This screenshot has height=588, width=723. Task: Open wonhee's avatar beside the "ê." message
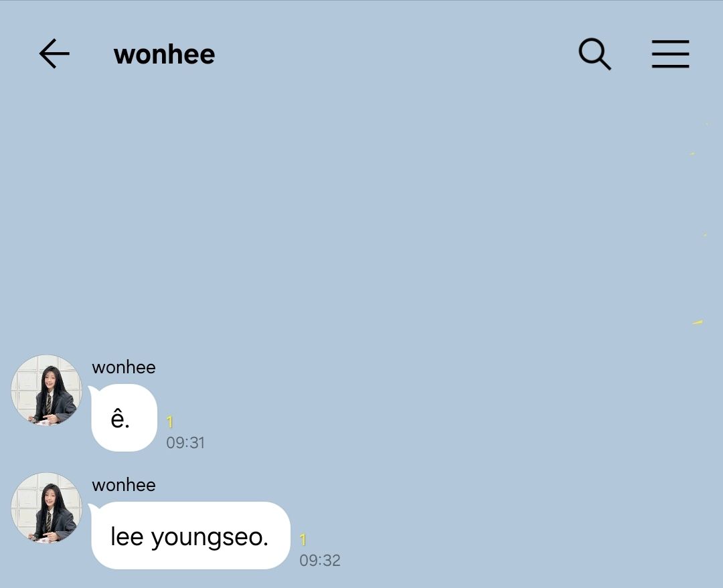click(47, 390)
